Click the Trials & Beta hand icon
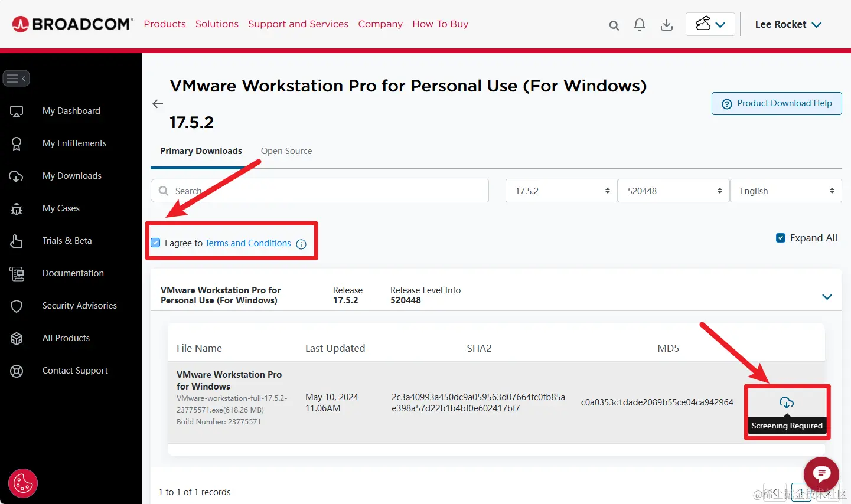This screenshot has height=504, width=851. click(17, 241)
